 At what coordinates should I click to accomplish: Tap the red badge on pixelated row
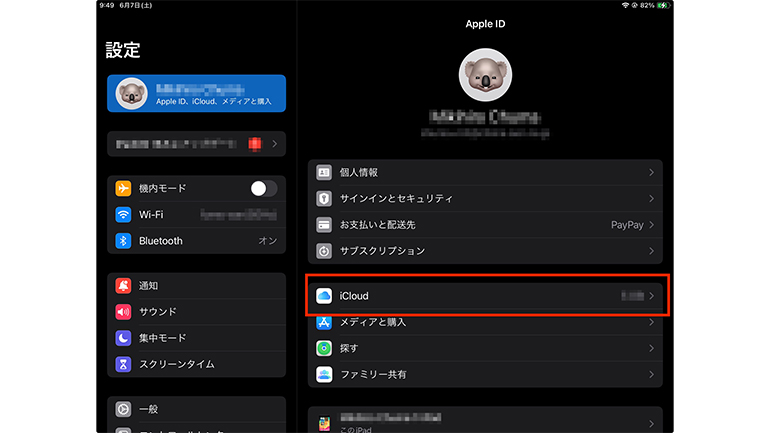255,144
